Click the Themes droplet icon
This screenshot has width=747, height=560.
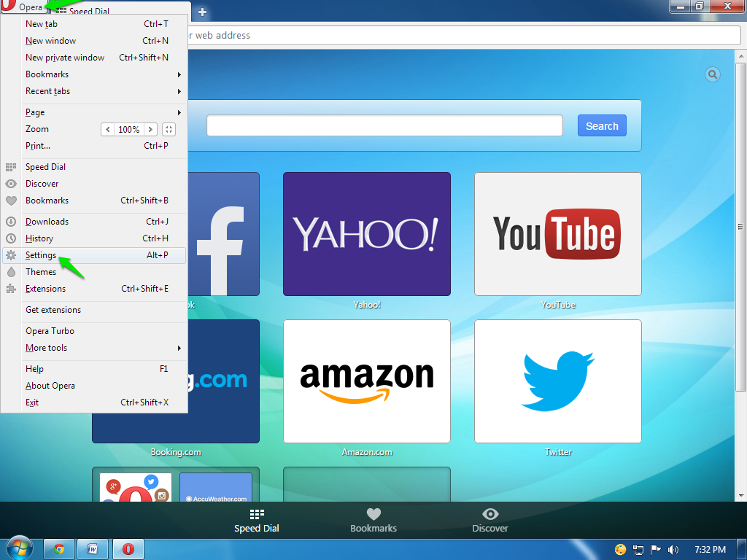[x=11, y=272]
